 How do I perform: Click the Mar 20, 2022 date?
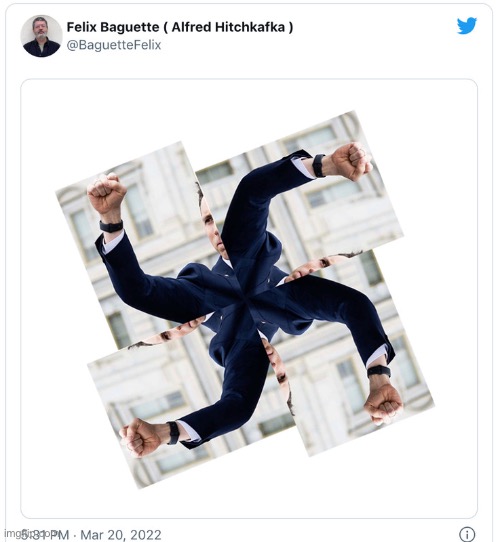[121, 535]
